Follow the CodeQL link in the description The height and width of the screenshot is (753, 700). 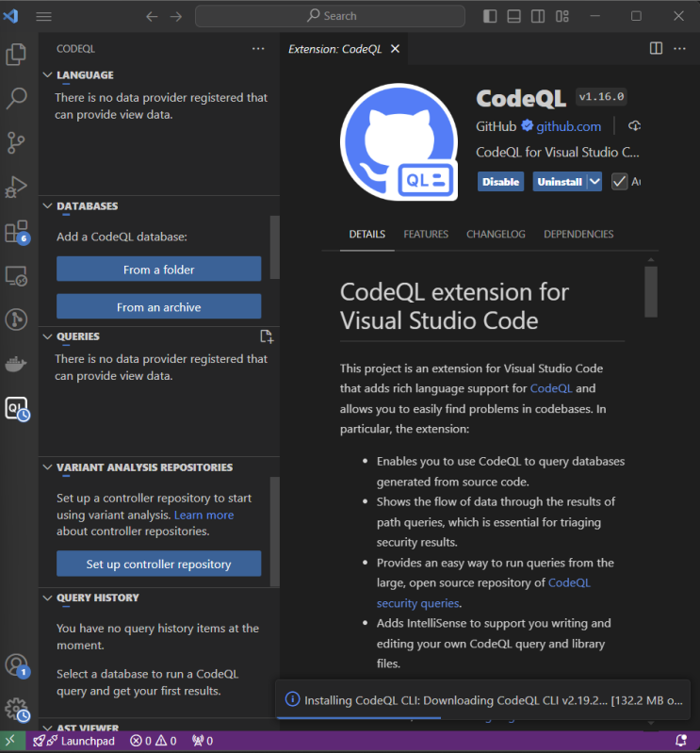551,388
